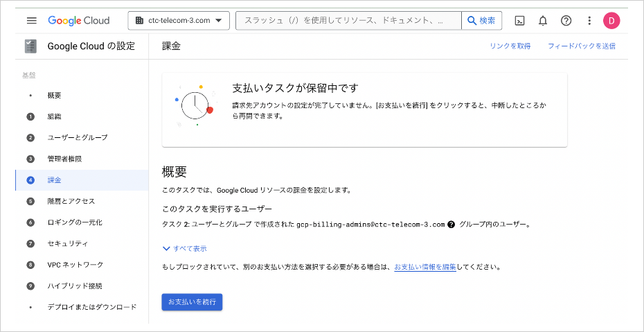Click the お支払いを続行 button
This screenshot has height=332, width=644.
pos(193,302)
